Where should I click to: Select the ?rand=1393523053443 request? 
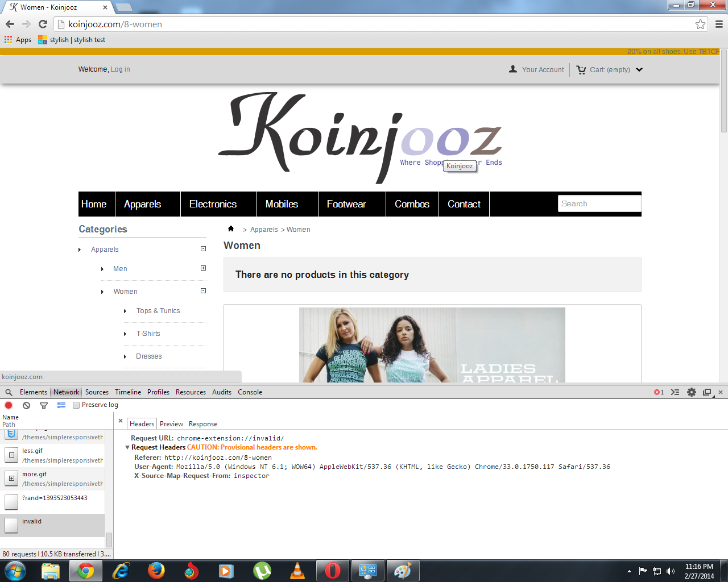pos(52,502)
